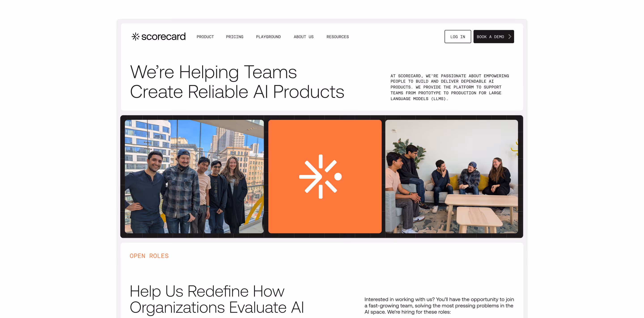Click the Book a Demo button
The height and width of the screenshot is (318, 644).
click(x=493, y=37)
